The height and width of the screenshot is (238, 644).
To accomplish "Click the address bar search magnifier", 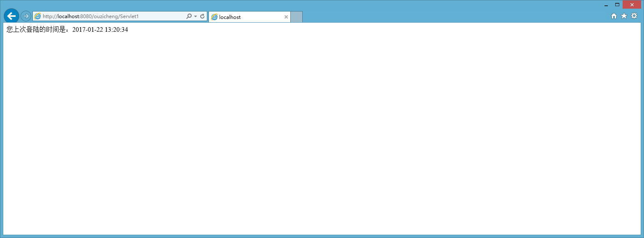I will click(189, 16).
